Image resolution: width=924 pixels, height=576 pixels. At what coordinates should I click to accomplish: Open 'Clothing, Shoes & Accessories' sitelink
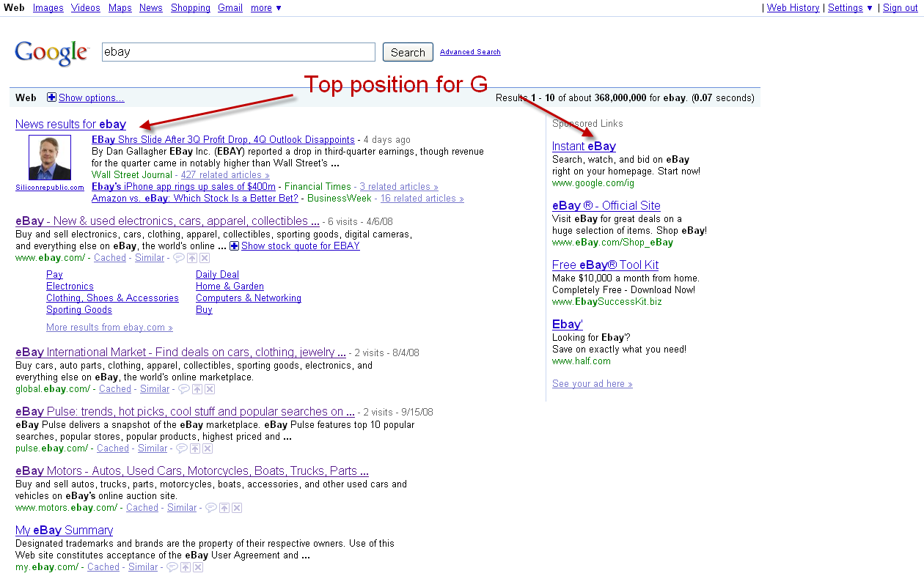[x=112, y=298]
